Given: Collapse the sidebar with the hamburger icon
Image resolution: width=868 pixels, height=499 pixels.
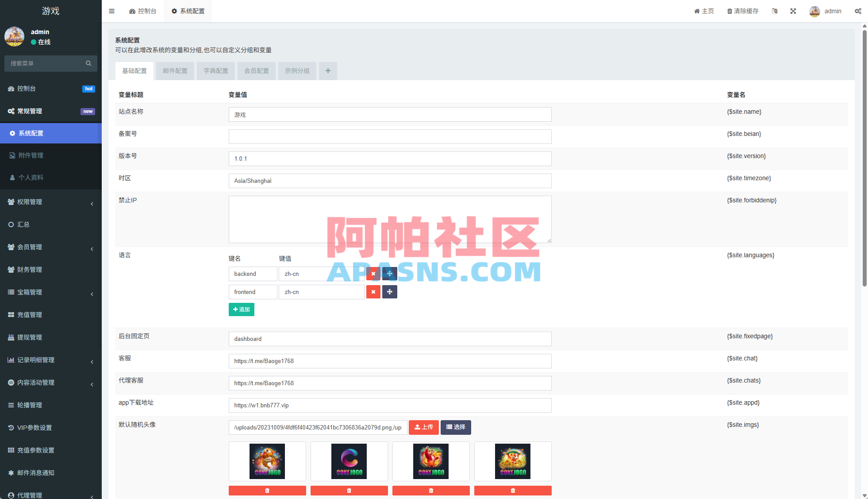Looking at the screenshot, I should click(111, 11).
